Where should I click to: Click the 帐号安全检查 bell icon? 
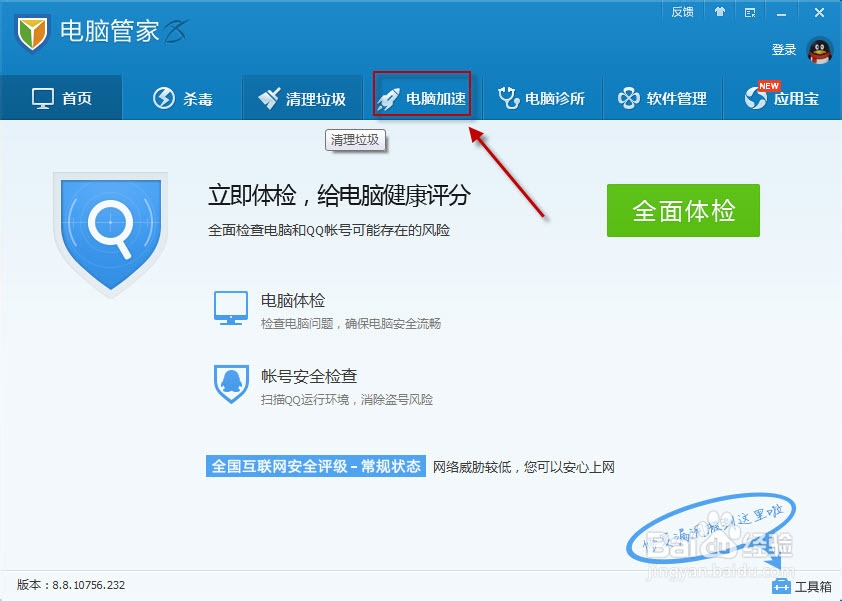(x=231, y=382)
